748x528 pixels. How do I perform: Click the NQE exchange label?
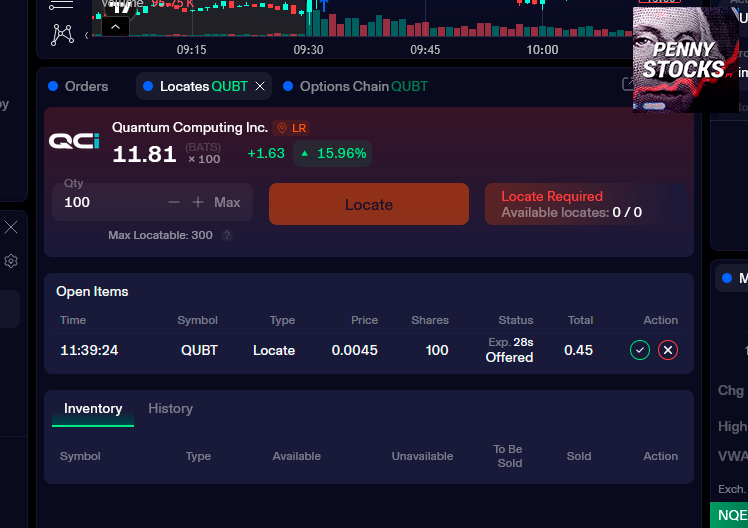coord(732,515)
